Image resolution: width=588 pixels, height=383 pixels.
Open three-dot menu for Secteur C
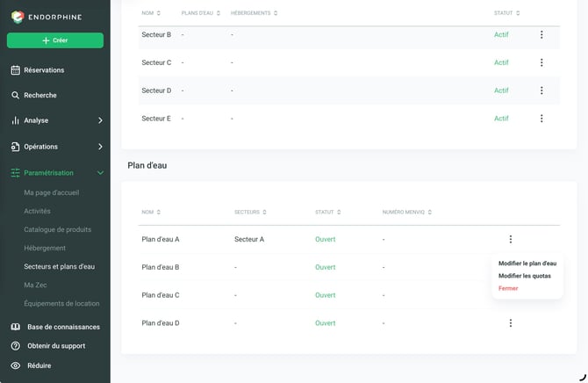click(541, 62)
